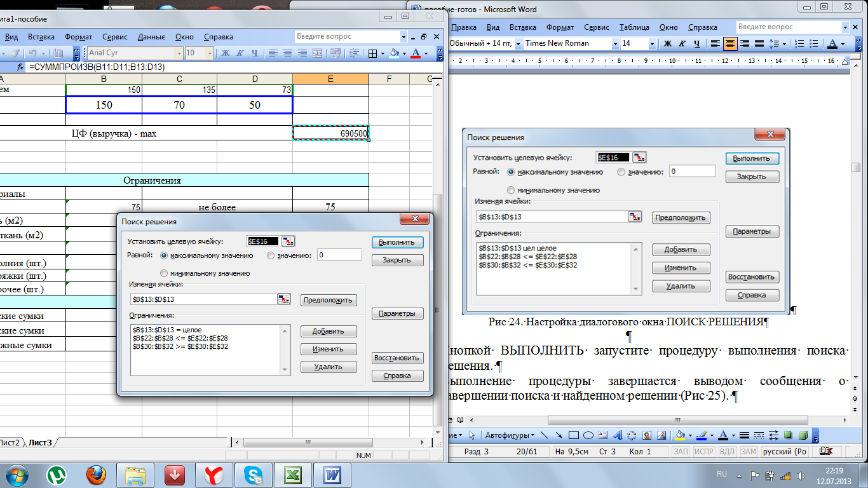Click Параметры in Excel Solver dialog

point(397,313)
